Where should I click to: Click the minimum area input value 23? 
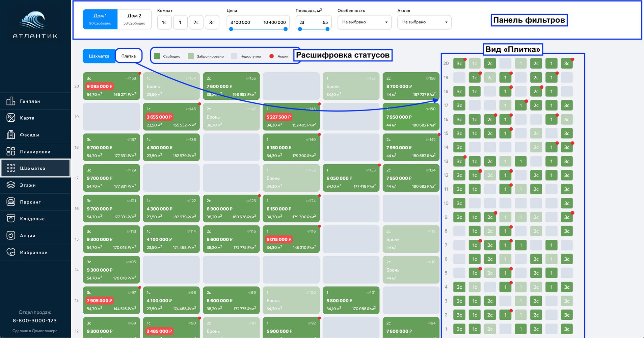(x=302, y=22)
